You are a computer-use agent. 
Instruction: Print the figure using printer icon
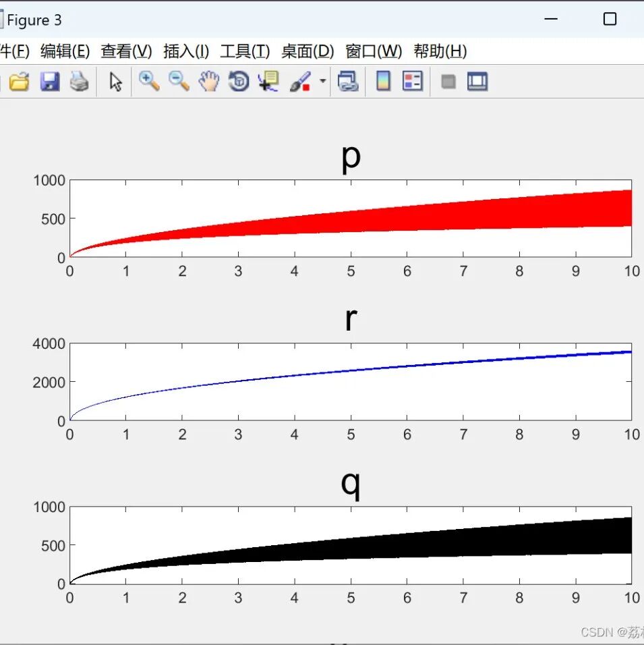click(79, 81)
